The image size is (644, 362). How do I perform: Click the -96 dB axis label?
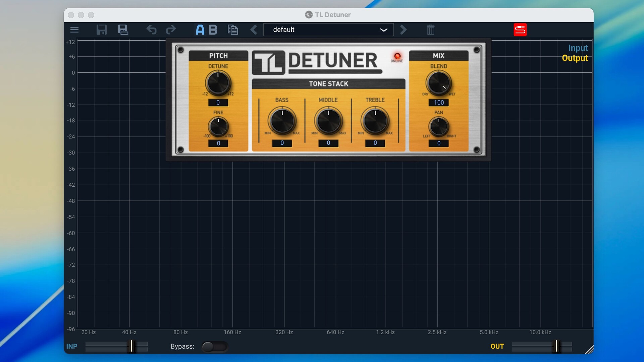(x=71, y=329)
